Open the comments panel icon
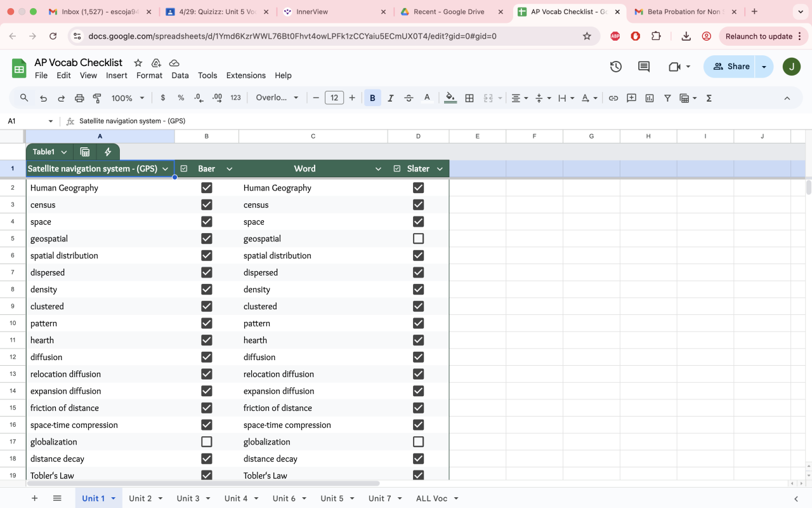The image size is (812, 508). tap(644, 67)
